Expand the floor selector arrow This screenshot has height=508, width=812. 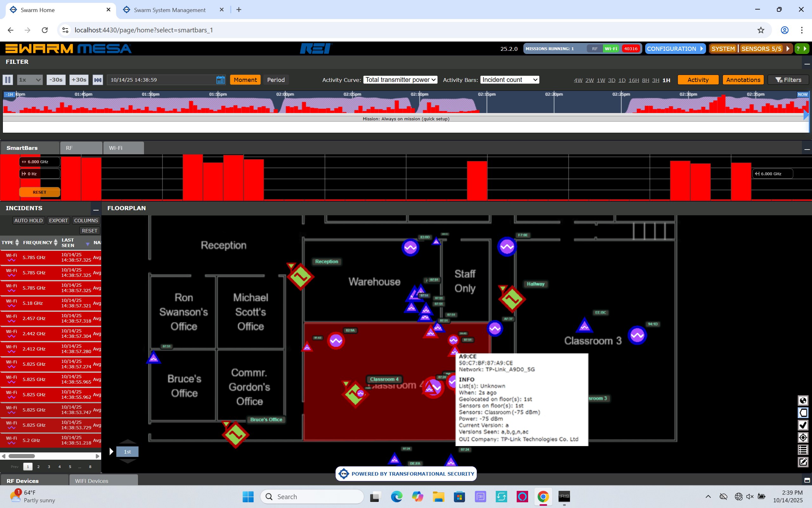[111, 451]
